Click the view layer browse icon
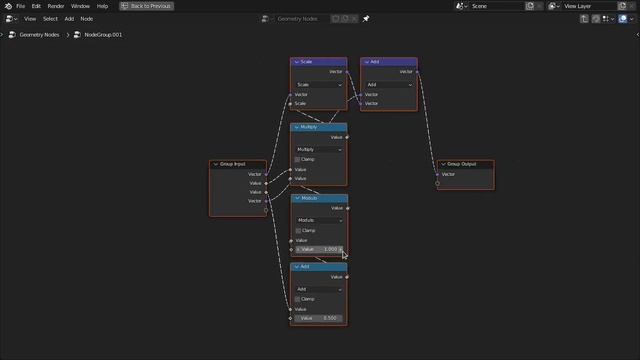Image resolution: width=640 pixels, height=360 pixels. tap(553, 6)
